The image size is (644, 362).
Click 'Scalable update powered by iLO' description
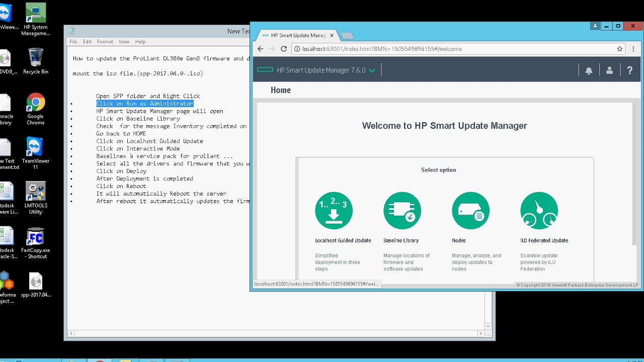539,262
